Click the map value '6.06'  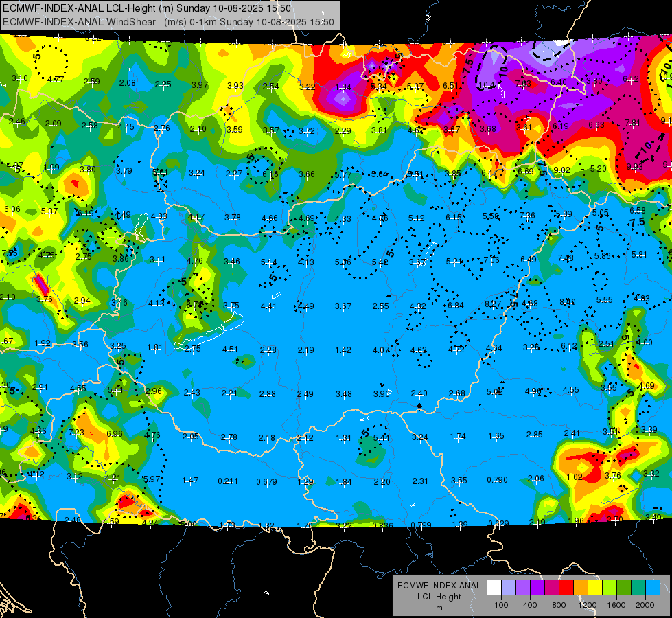click(x=12, y=209)
